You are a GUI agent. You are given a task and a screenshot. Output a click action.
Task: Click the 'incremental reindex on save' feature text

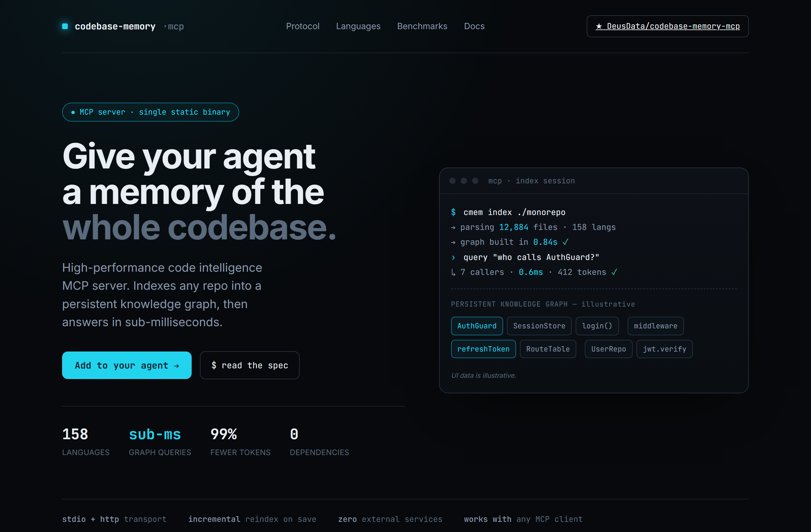252,519
